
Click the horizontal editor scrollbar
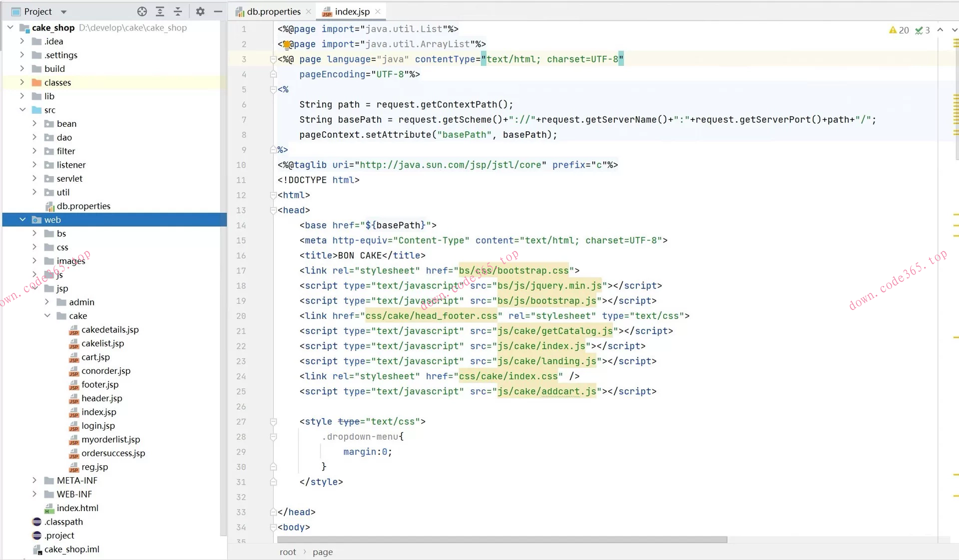pos(501,540)
